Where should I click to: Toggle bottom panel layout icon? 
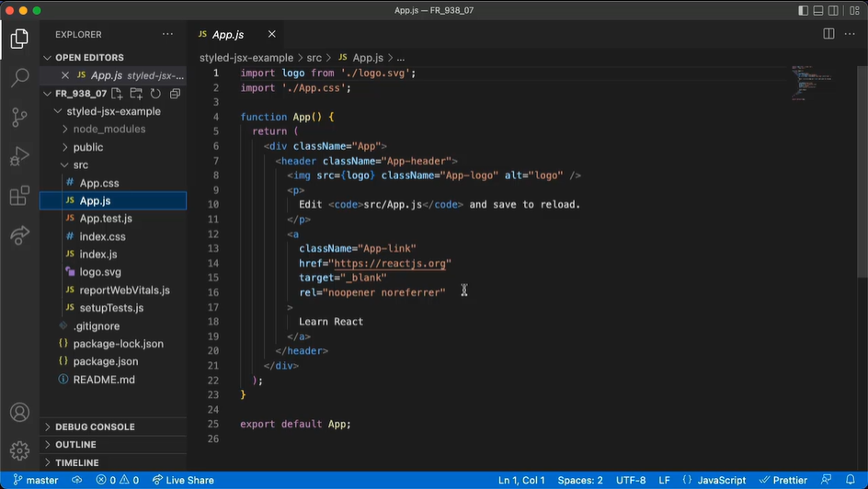[818, 10]
